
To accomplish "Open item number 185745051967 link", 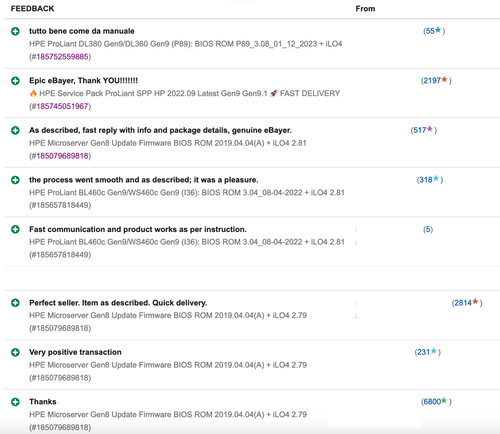I will click(x=62, y=106).
